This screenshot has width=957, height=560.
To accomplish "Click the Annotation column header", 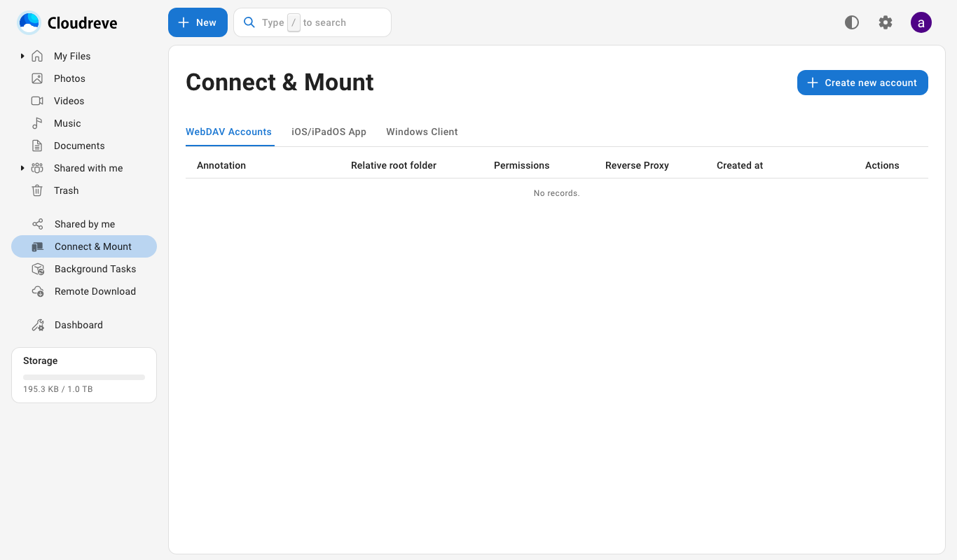I will (x=221, y=165).
